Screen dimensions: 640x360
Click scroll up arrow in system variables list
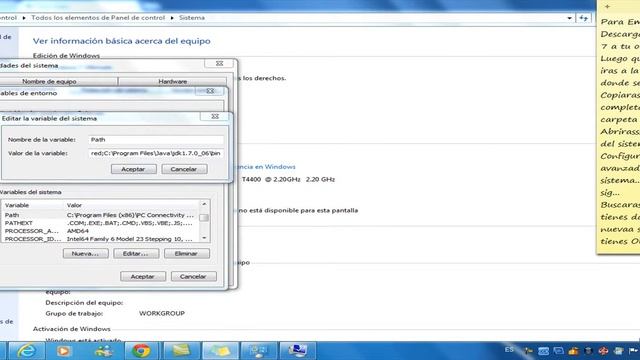click(x=204, y=204)
